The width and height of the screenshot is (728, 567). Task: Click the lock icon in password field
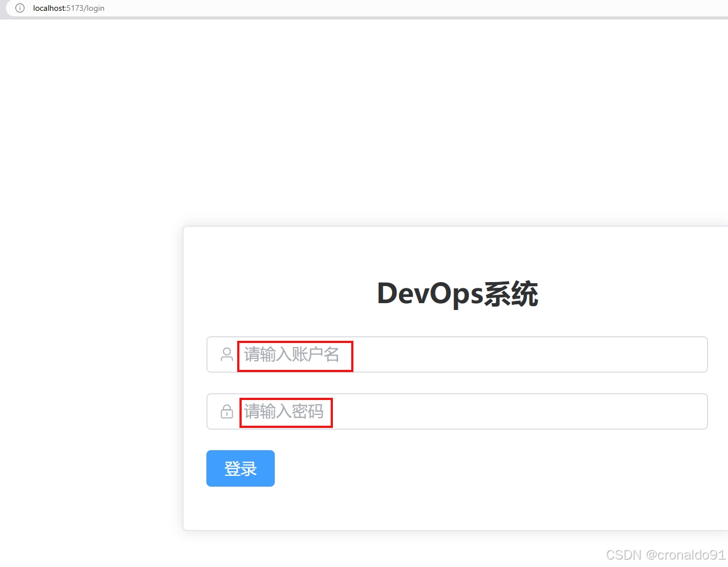(x=227, y=411)
